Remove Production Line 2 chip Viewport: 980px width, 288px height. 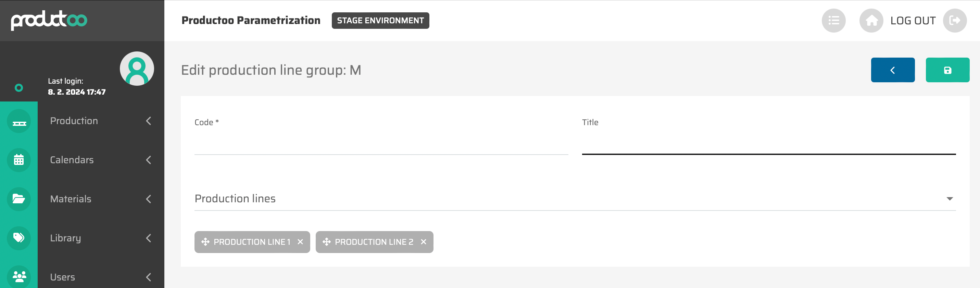coord(424,242)
